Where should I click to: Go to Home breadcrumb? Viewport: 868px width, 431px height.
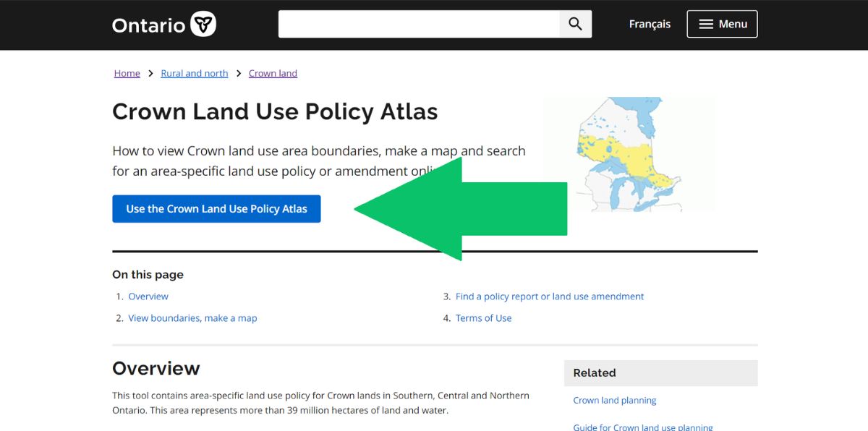(x=127, y=73)
